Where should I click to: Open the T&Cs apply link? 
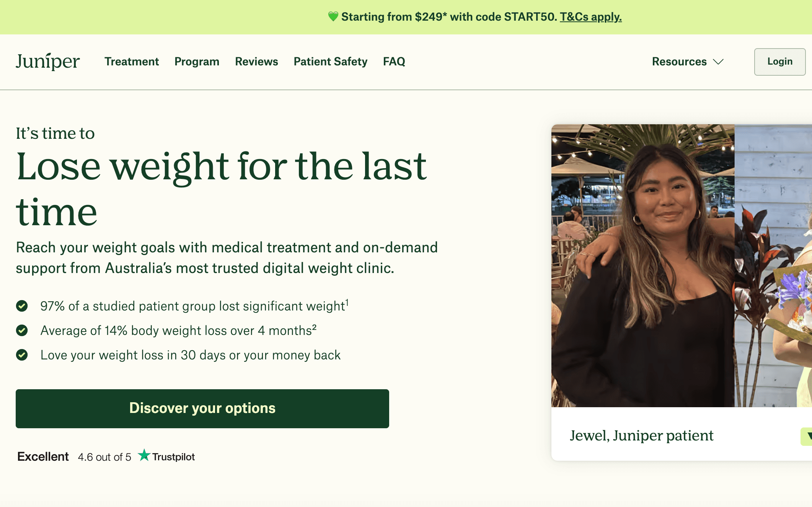[x=591, y=17]
